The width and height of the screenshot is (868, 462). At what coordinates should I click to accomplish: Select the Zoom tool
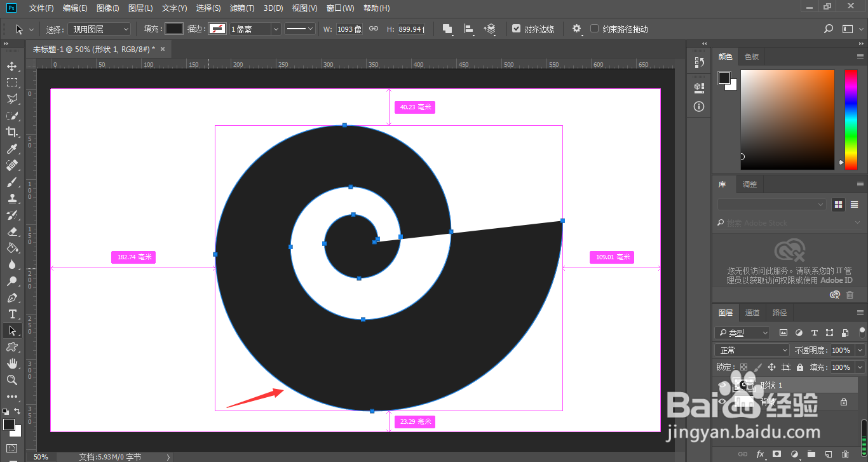click(11, 380)
